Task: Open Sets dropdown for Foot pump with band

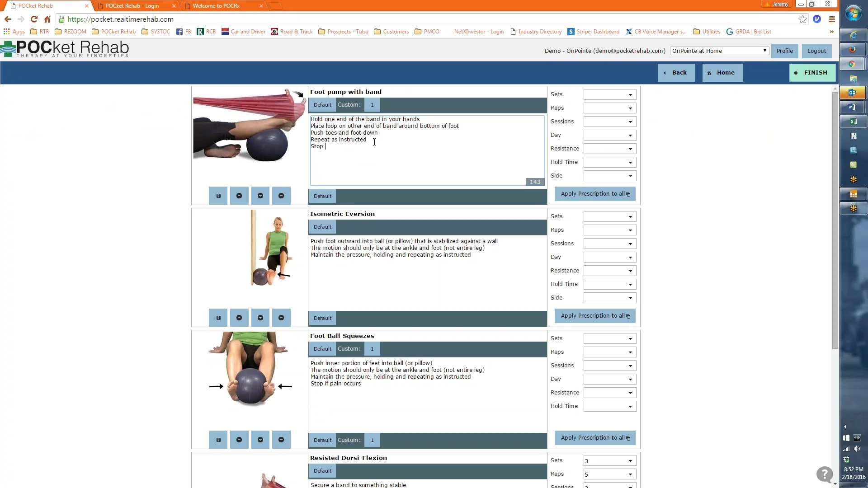Action: point(610,94)
